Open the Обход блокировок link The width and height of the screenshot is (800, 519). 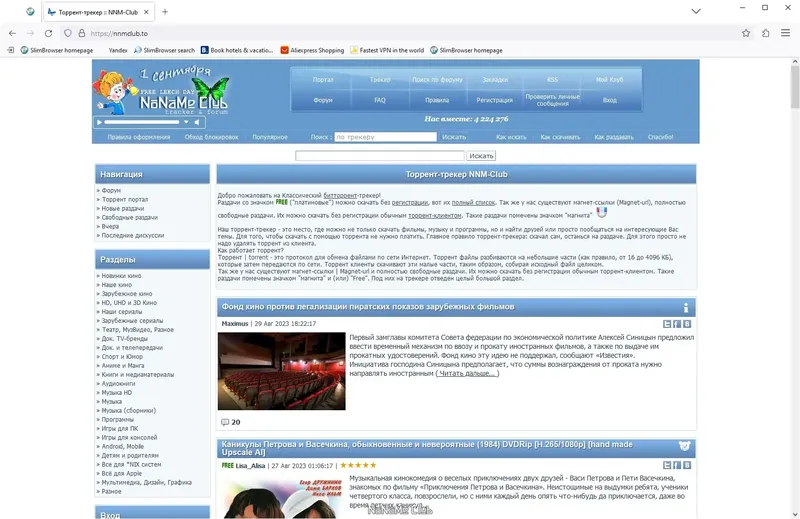(211, 137)
